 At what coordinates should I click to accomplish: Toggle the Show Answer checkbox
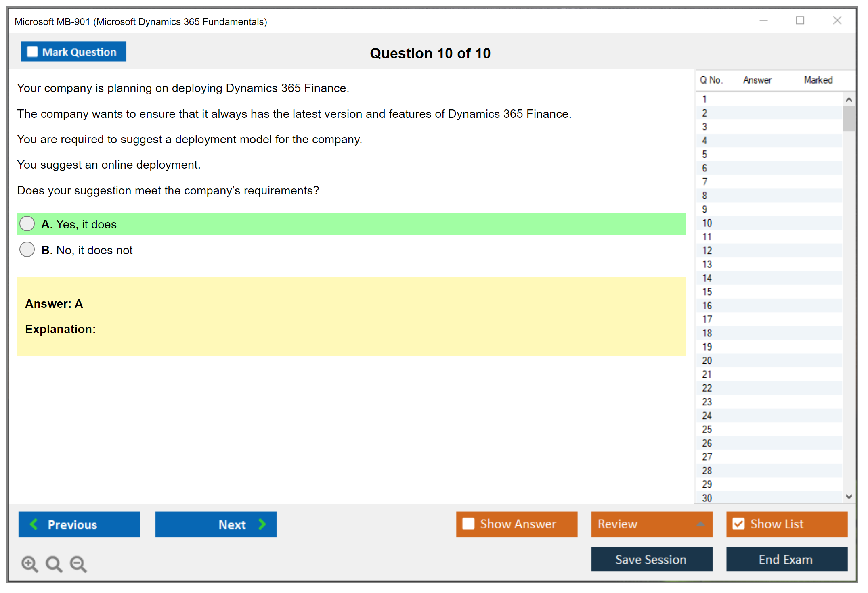(x=468, y=524)
